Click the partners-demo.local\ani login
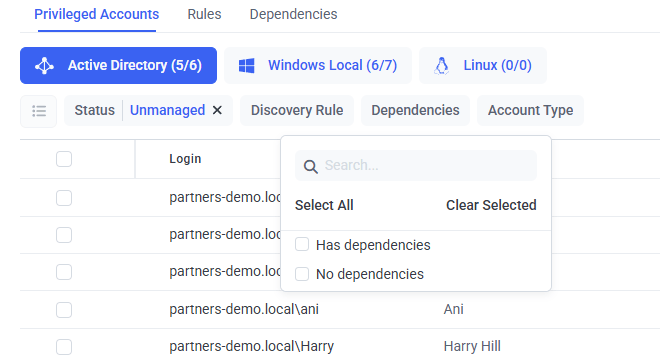This screenshot has width=660, height=364. pyautogui.click(x=244, y=310)
